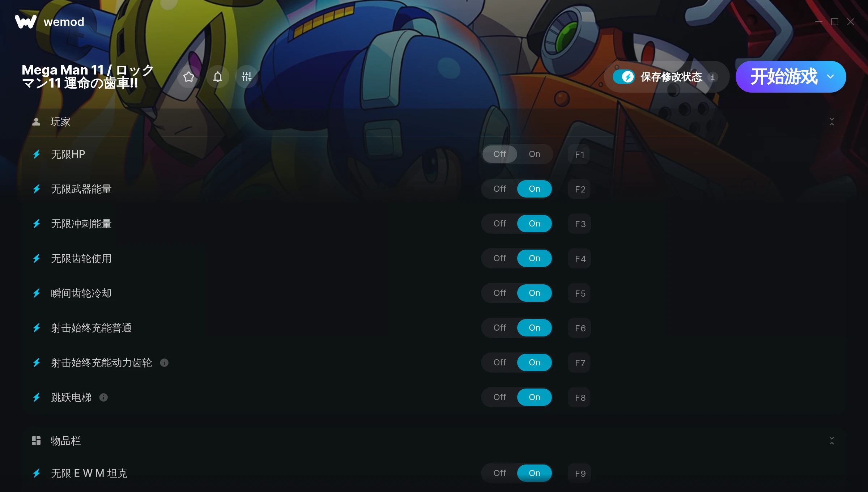Turn on 无限HP cheat
868x492 pixels.
(x=534, y=154)
